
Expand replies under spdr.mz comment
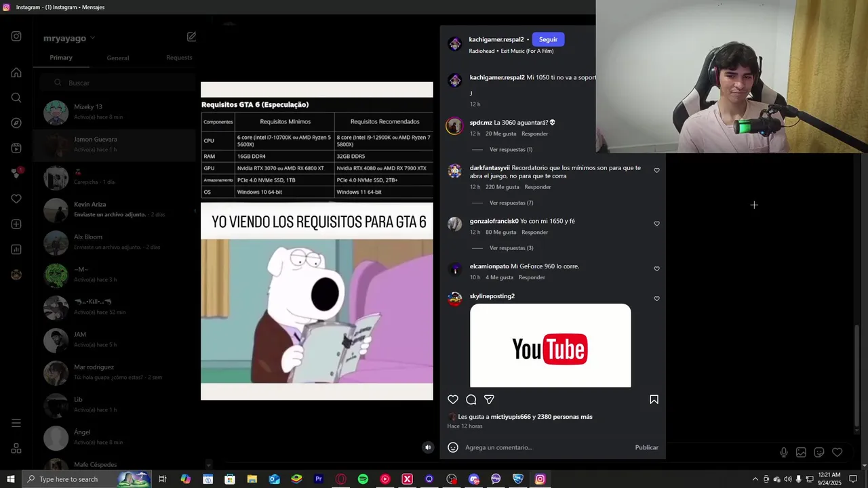(x=511, y=150)
